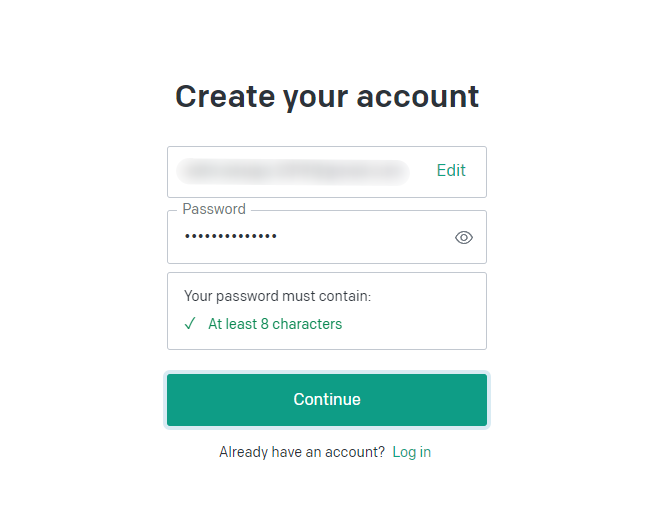Viewport: 651px width, 522px height.
Task: Click the word 'characters' in the requirement
Action: click(307, 324)
